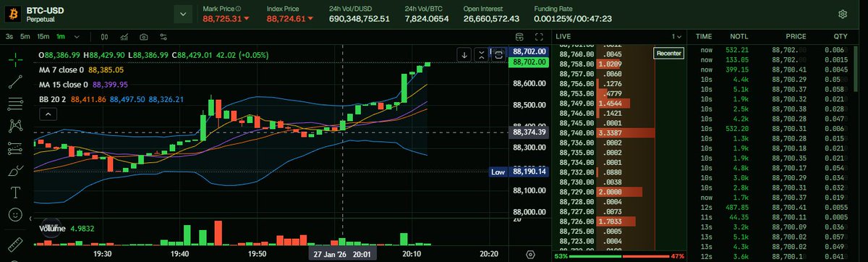Select the 5m timeframe

(x=25, y=36)
